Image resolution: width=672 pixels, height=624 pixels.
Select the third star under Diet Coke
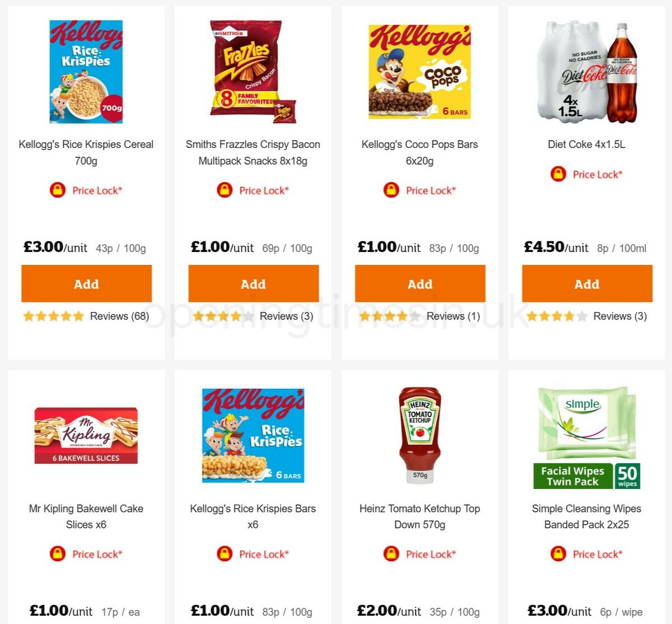point(557,316)
